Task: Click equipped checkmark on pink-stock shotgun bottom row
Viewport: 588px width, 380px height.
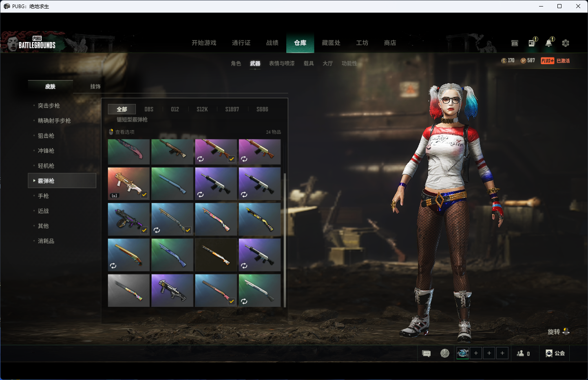Action: coord(232,301)
